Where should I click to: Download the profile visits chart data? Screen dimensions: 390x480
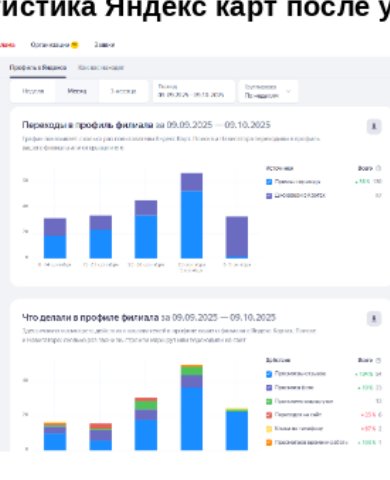coord(374,126)
